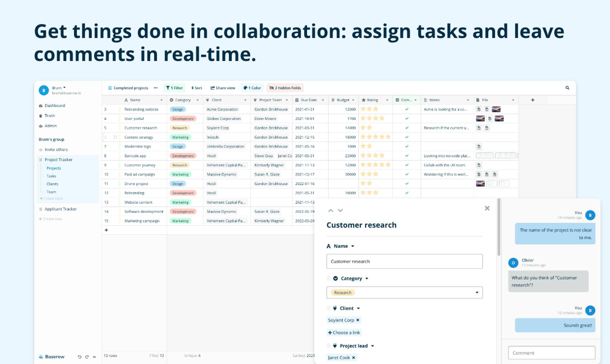This screenshot has height=364, width=610.
Task: Click the 1 Filter button
Action: 174,88
